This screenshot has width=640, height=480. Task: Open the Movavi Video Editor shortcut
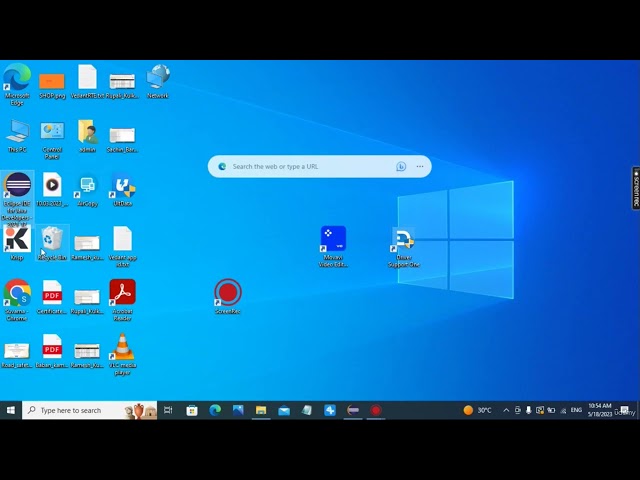pos(333,239)
